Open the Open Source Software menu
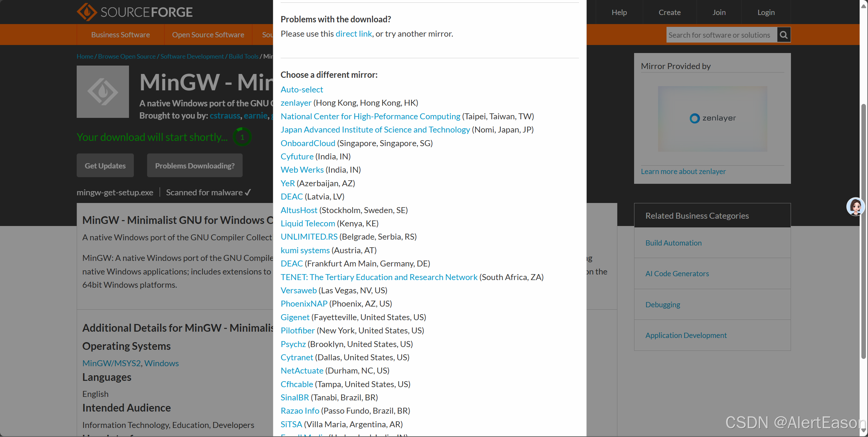The width and height of the screenshot is (868, 437). pyautogui.click(x=208, y=35)
